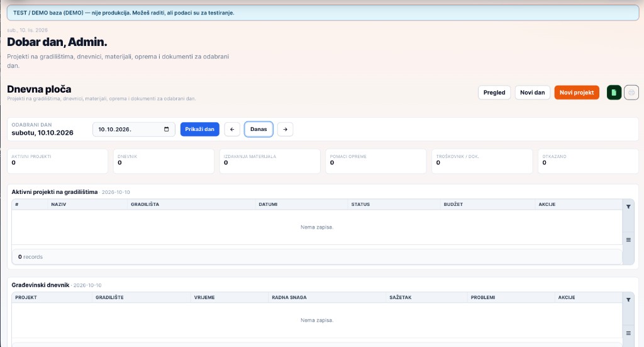644x347 pixels.
Task: Click the Novi dan button
Action: point(532,93)
